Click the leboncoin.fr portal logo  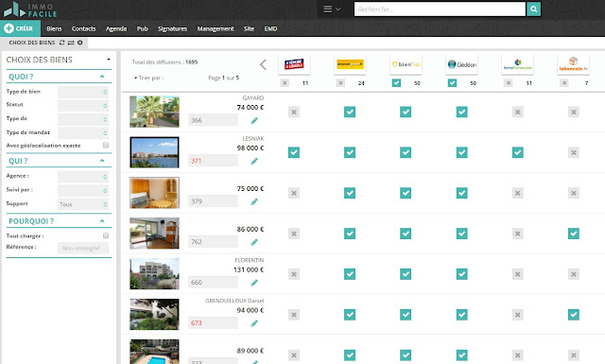tap(574, 64)
